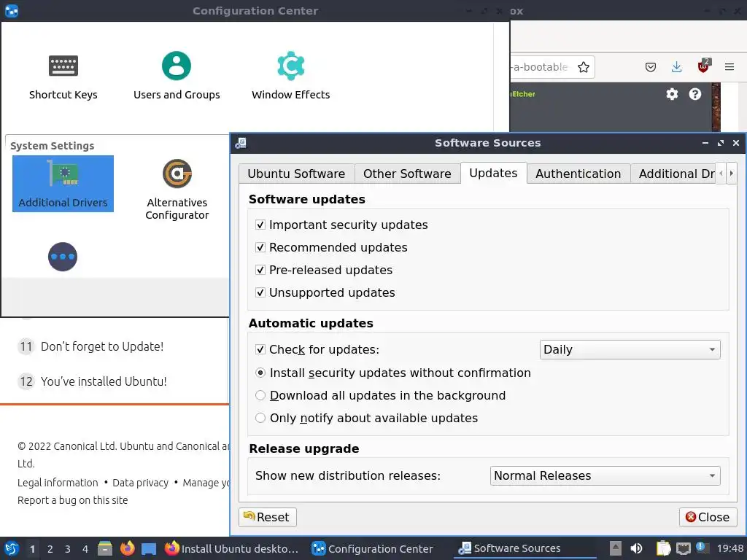Click the Close button in Software Sources
The width and height of the screenshot is (747, 560).
[708, 517]
